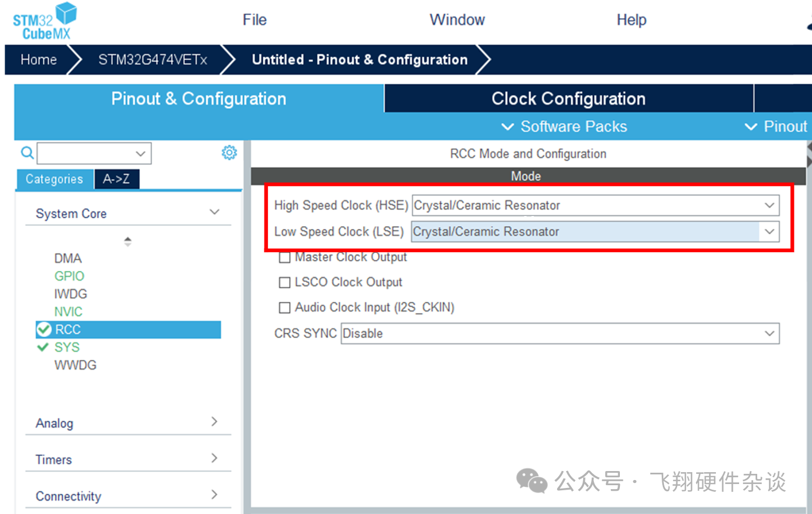Viewport: 812px width, 514px height.
Task: Click the search magnifier icon
Action: (27, 153)
